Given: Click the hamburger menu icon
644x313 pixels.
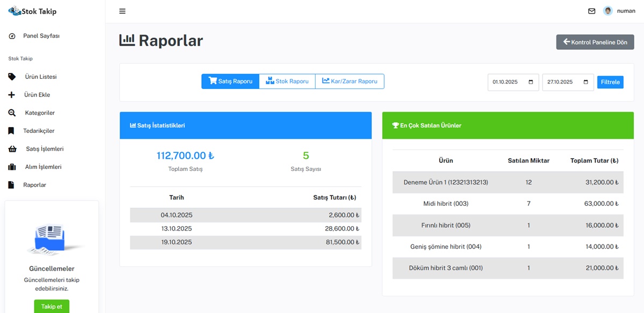Looking at the screenshot, I should (x=122, y=11).
